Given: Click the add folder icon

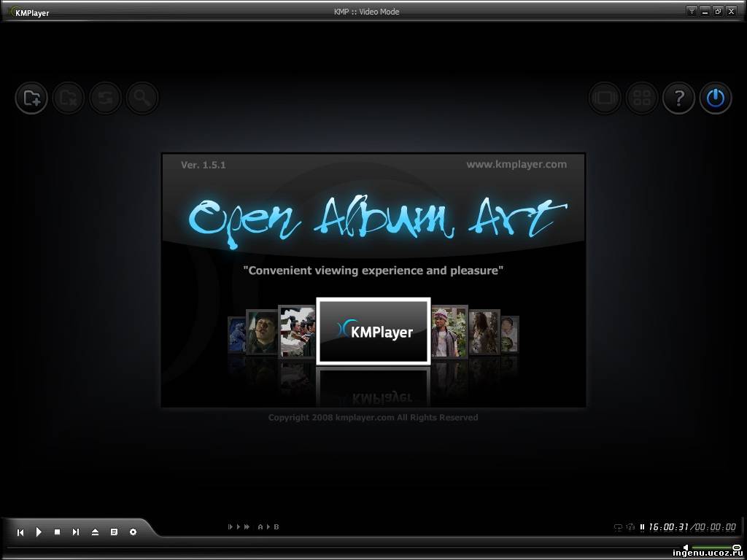Looking at the screenshot, I should [31, 98].
